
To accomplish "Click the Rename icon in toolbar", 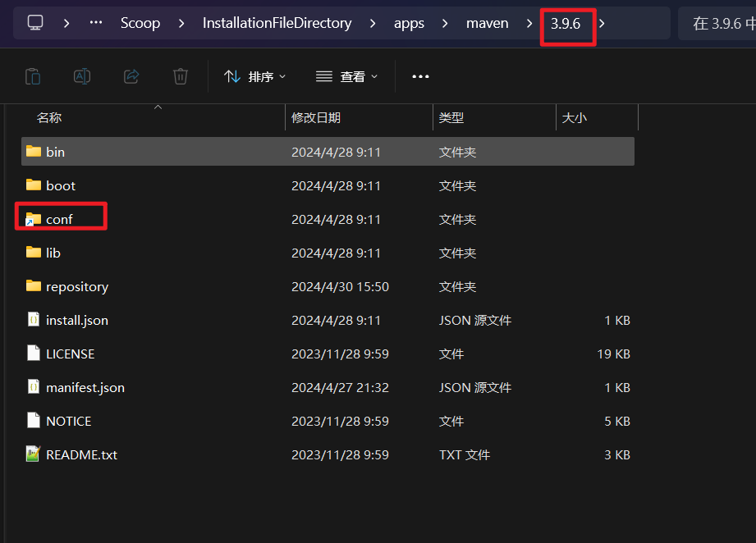I will 82,76.
